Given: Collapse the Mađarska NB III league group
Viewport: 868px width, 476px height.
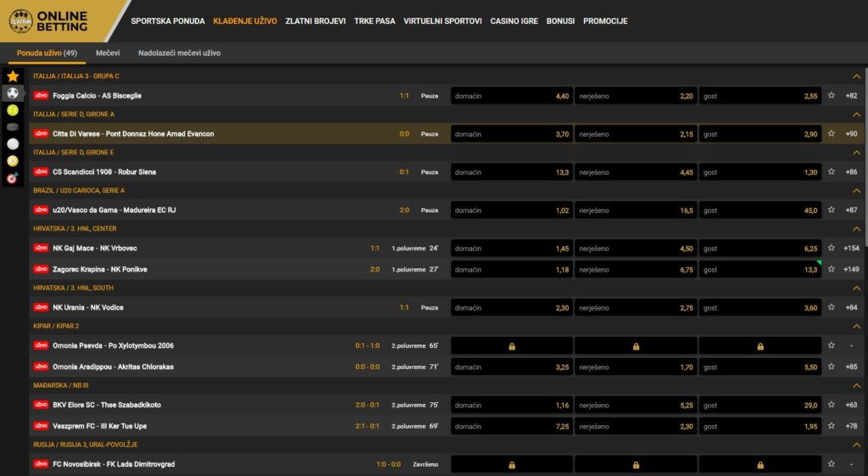Looking at the screenshot, I should [x=856, y=386].
